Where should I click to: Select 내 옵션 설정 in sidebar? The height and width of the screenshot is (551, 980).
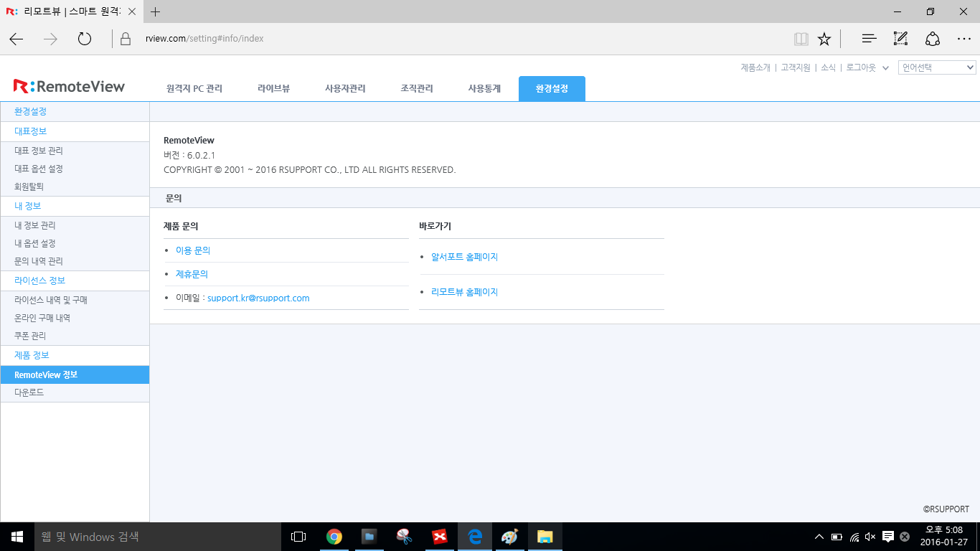[35, 243]
